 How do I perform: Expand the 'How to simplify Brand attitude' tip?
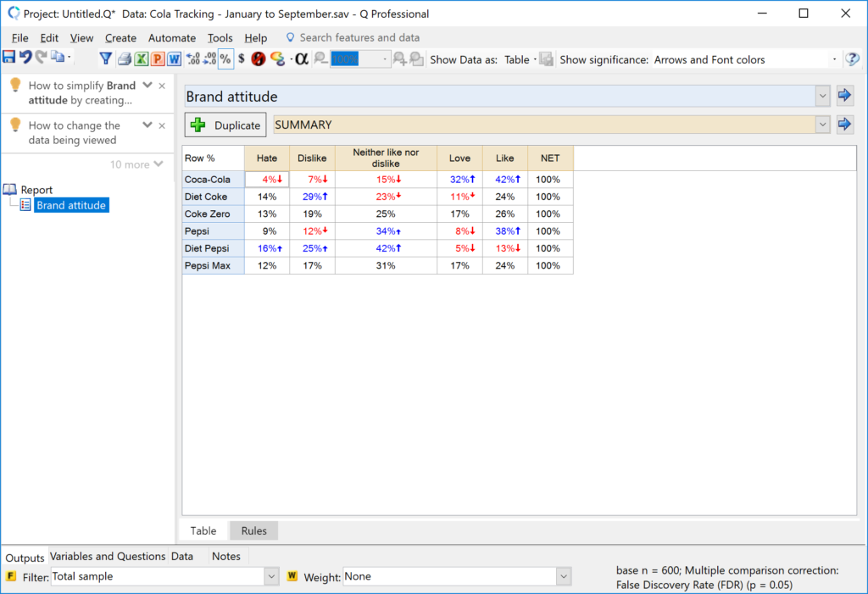[x=147, y=85]
